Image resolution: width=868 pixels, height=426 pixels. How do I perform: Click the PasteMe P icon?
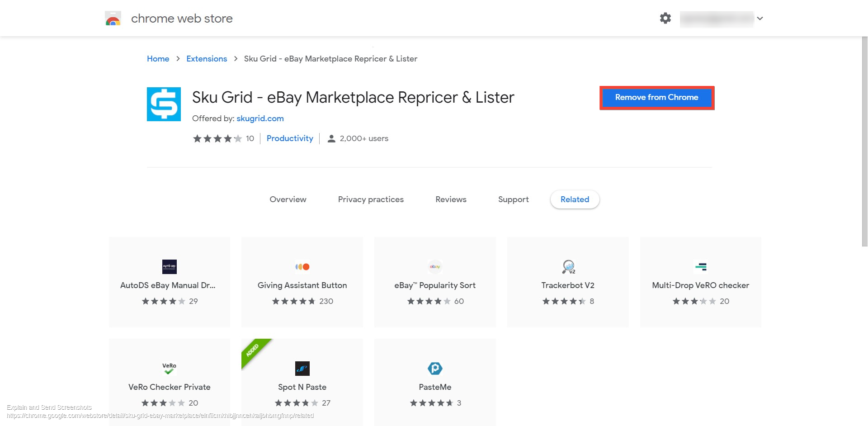tap(435, 369)
